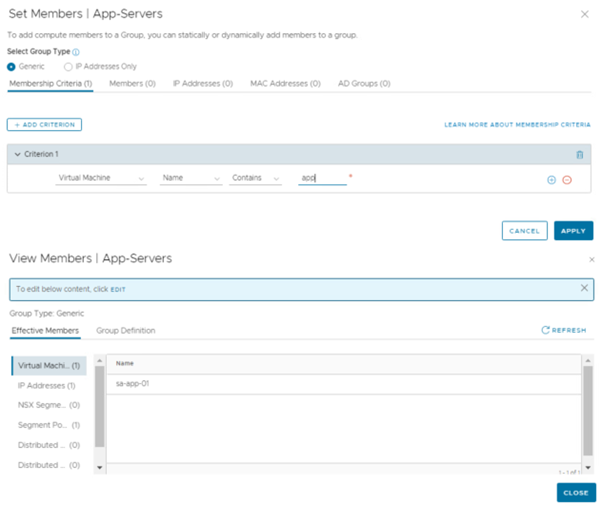
Task: Switch to the MAC Addresses tab
Action: pyautogui.click(x=285, y=84)
